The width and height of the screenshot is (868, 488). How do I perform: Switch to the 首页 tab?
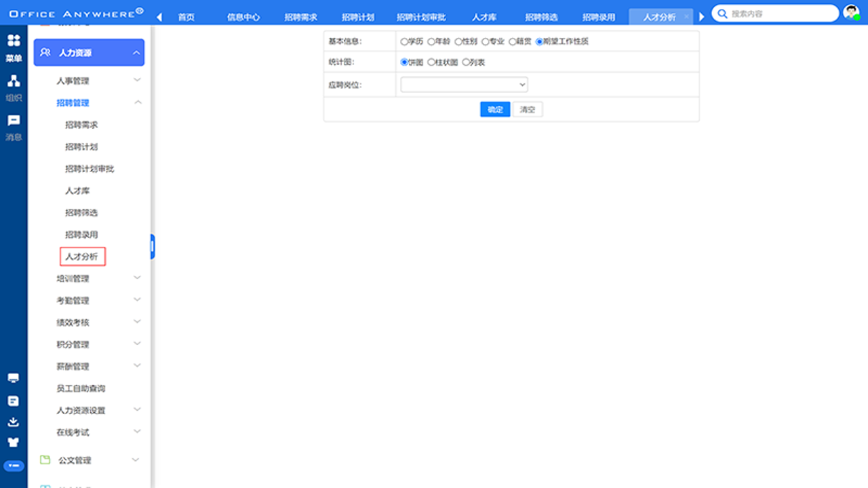(186, 17)
